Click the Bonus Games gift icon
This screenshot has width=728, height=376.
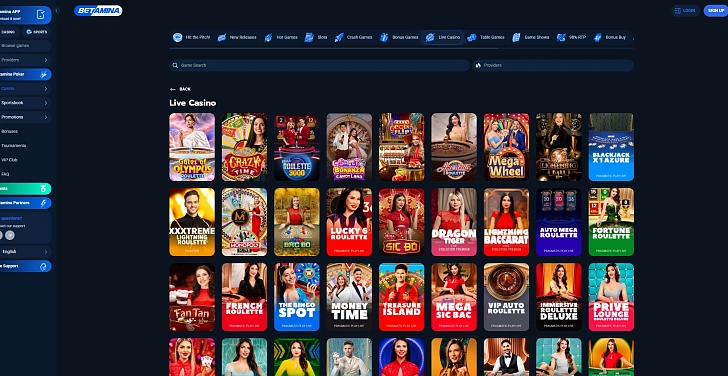tap(384, 37)
